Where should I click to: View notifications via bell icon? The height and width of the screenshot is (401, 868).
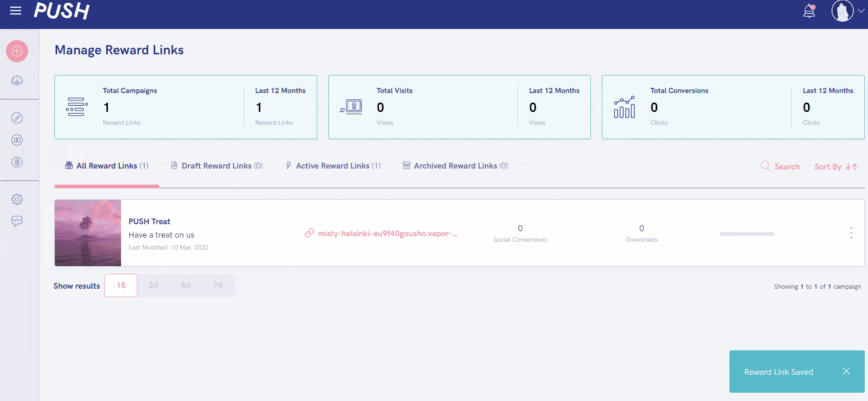[x=809, y=11]
